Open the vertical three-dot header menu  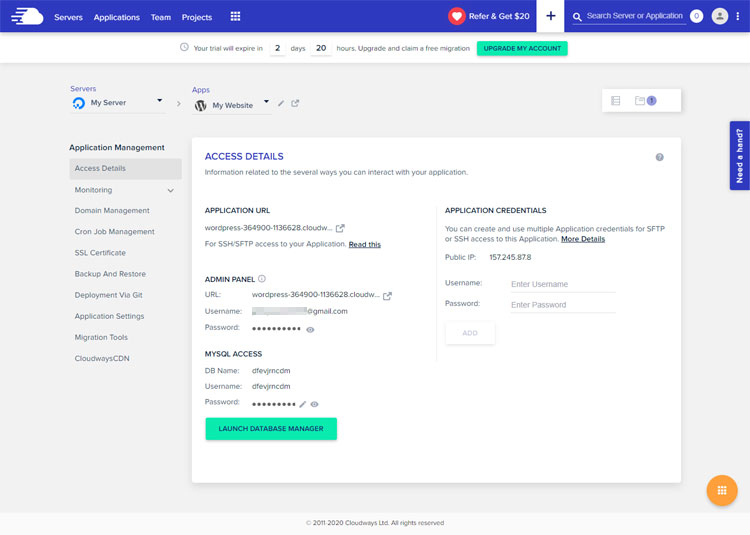coord(738,16)
